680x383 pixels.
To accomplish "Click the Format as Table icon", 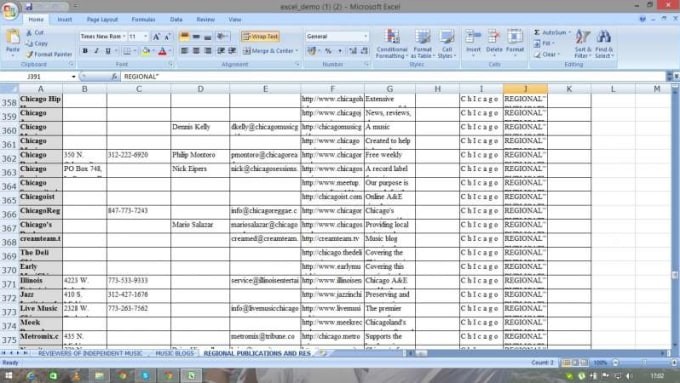I will click(x=422, y=44).
